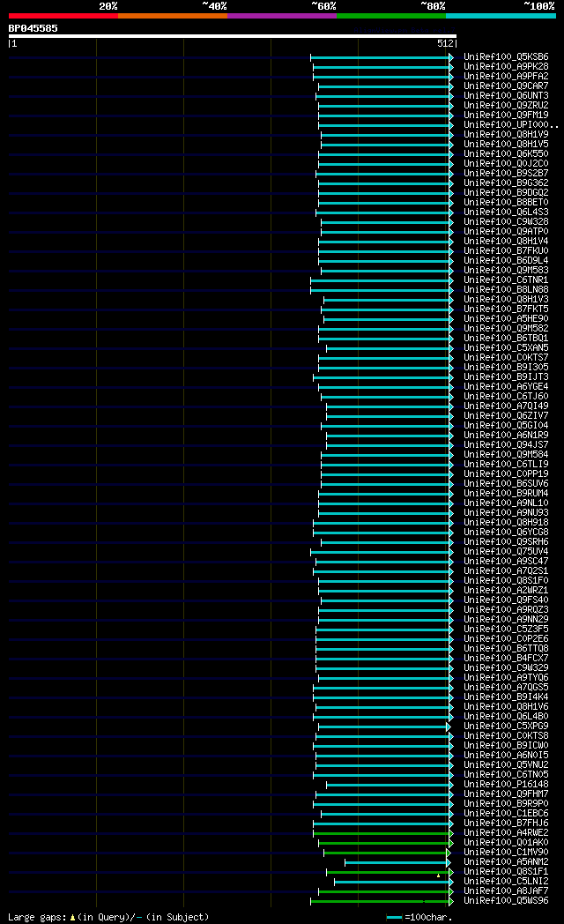The width and height of the screenshot is (564, 924).
Task: Click the green alignment bar for UniRef100_C1MV90
Action: pos(387,853)
